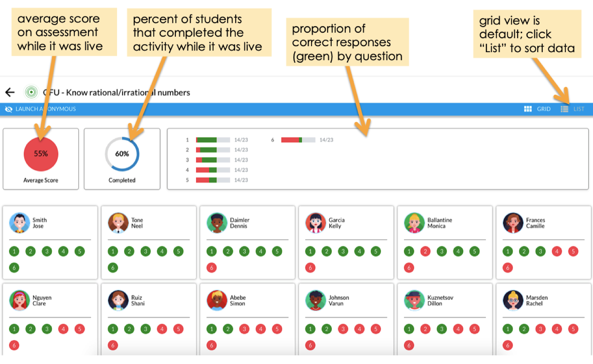Viewport: 593px width, 364px height.
Task: Toggle question 4 result on Johnson Varun's card
Action: [359, 328]
